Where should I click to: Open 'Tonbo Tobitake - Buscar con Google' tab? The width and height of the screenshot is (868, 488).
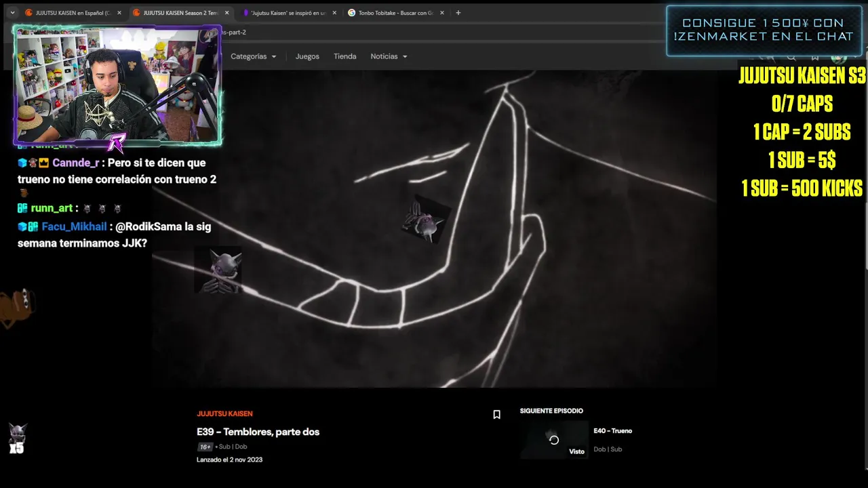(394, 12)
